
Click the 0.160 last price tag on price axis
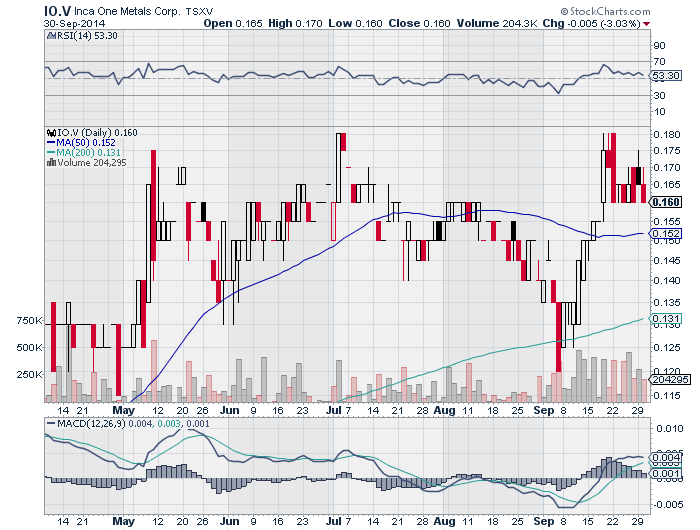click(665, 202)
